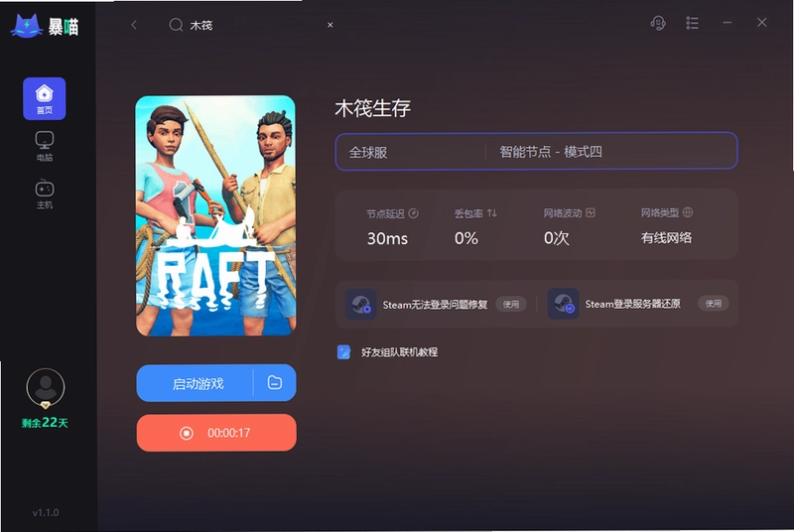Screen dimensions: 794x532
Task: Open the list menu icon
Action: pyautogui.click(x=692, y=23)
